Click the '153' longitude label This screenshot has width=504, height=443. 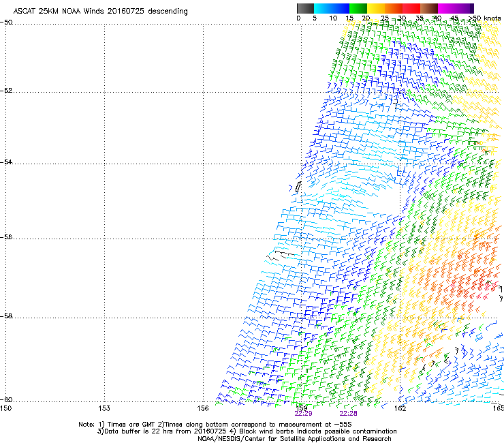pyautogui.click(x=104, y=408)
